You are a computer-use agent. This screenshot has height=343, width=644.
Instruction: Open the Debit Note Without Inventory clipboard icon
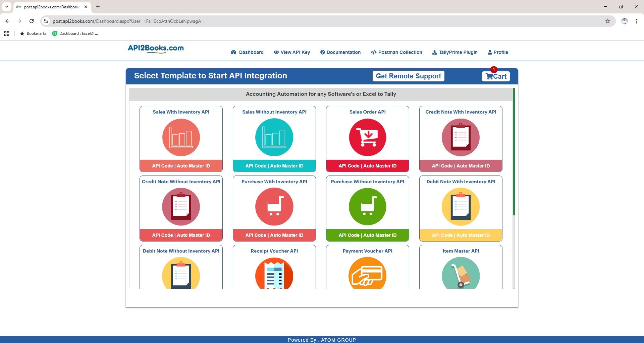pyautogui.click(x=181, y=273)
